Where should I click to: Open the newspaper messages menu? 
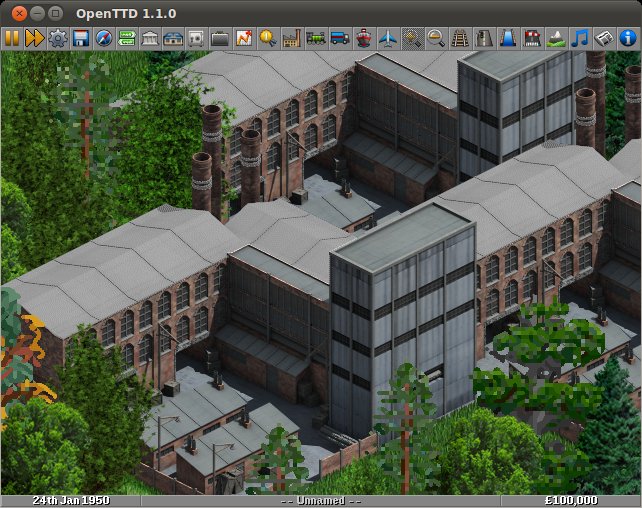tap(604, 38)
